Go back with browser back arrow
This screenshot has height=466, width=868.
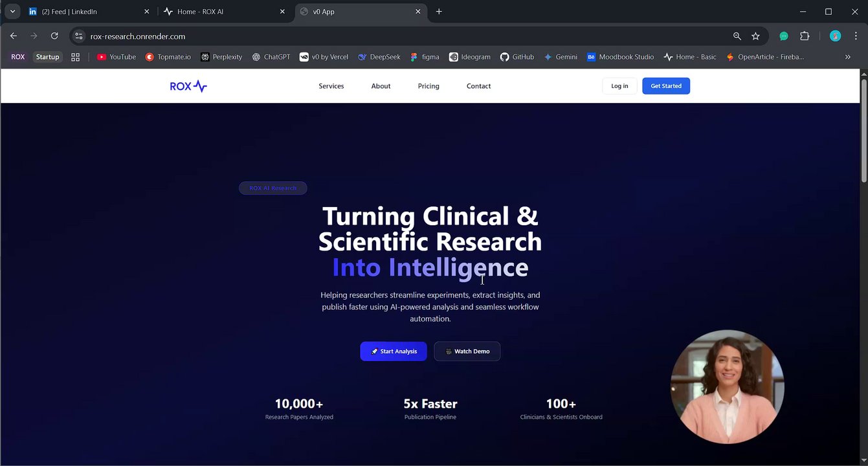(x=14, y=36)
